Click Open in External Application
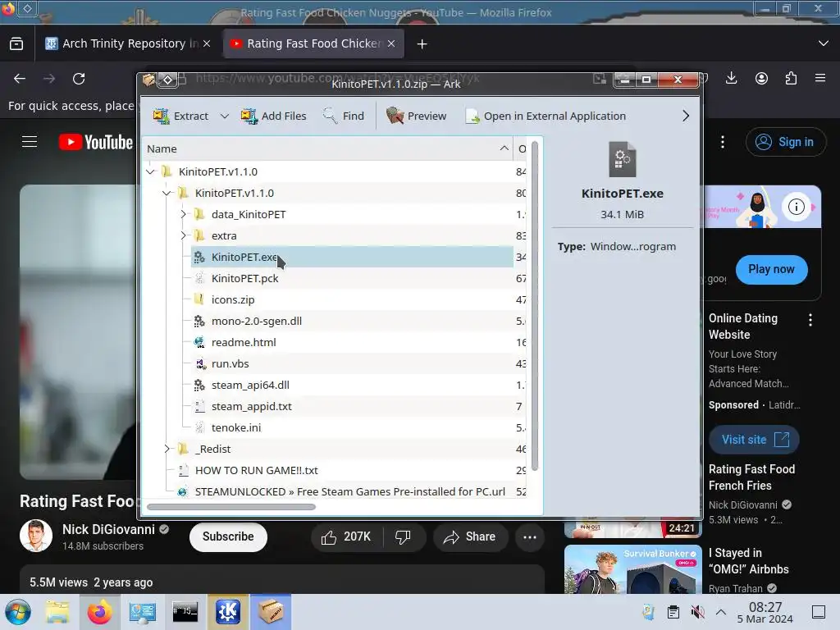840x630 pixels. 546,116
